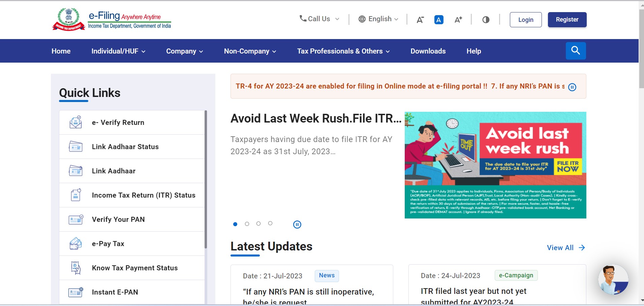Click the phone icon beside Call Us

[303, 19]
